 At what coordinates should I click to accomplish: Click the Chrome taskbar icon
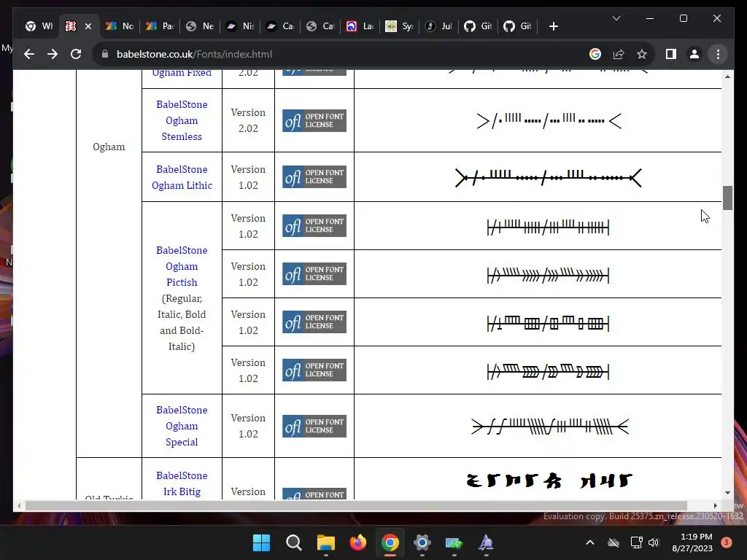[x=390, y=542]
